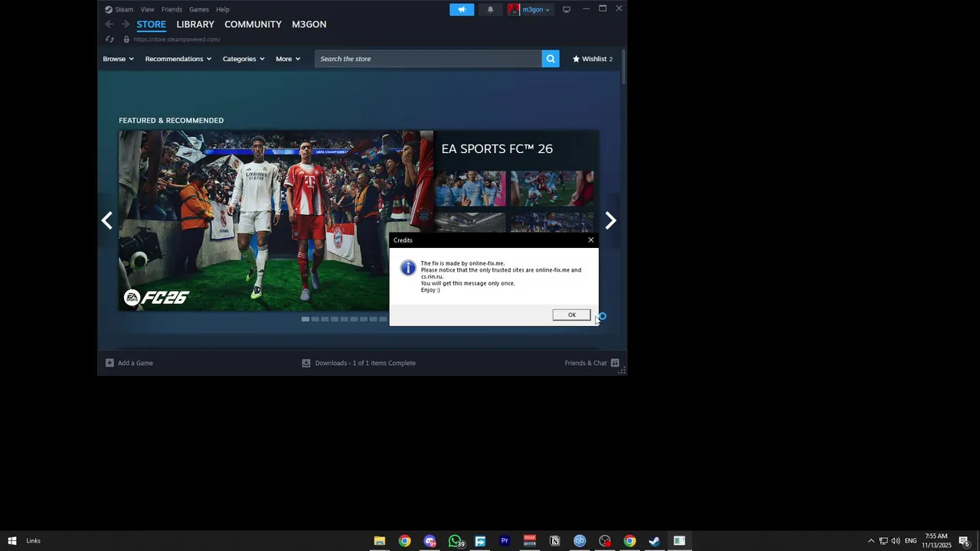The width and height of the screenshot is (980, 551).
Task: Go forward with the right arrow
Action: 126,24
